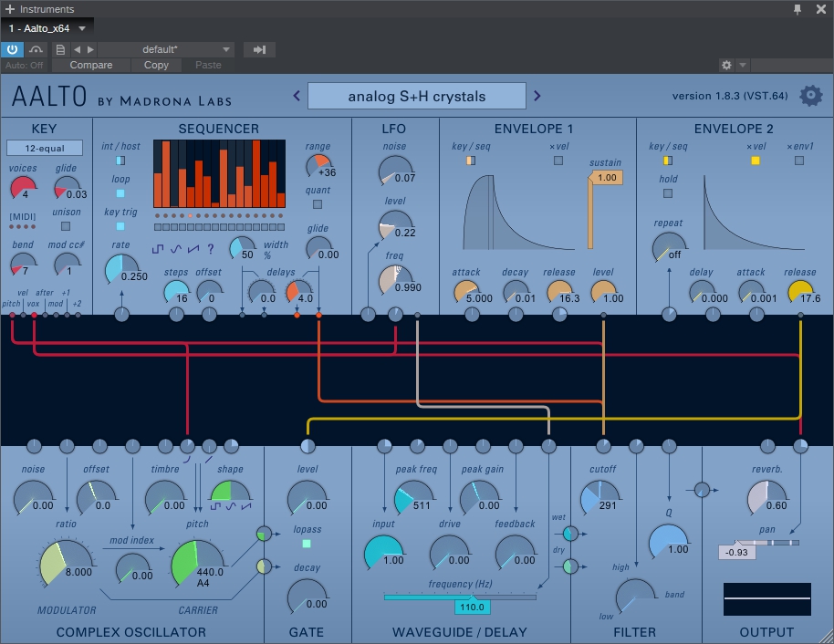Image resolution: width=834 pixels, height=644 pixels.
Task: Click the host previous preset triangle
Action: click(x=78, y=49)
